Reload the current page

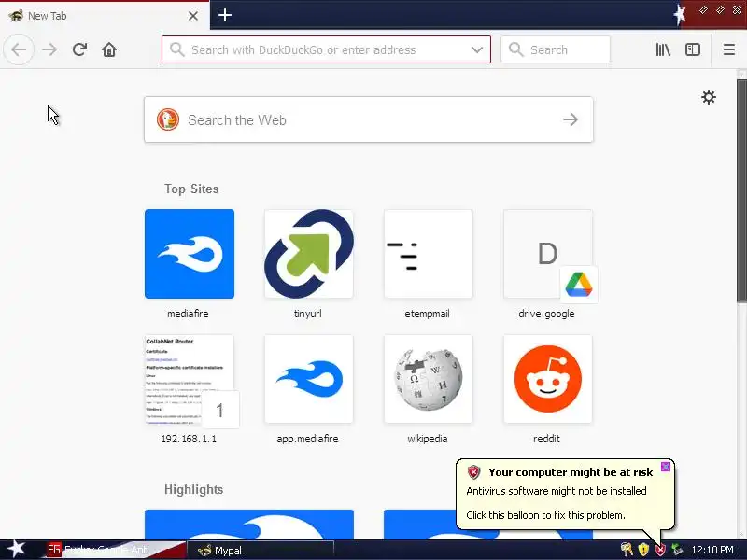(79, 49)
